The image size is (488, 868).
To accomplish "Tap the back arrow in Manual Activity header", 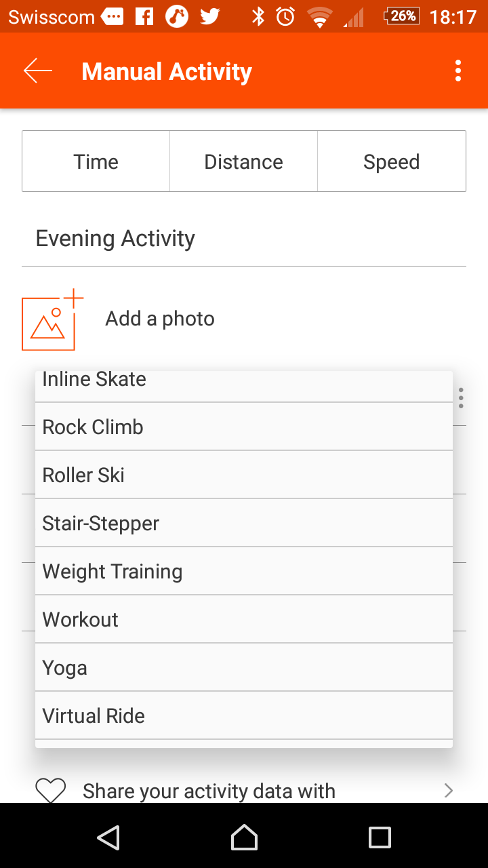I will (38, 71).
